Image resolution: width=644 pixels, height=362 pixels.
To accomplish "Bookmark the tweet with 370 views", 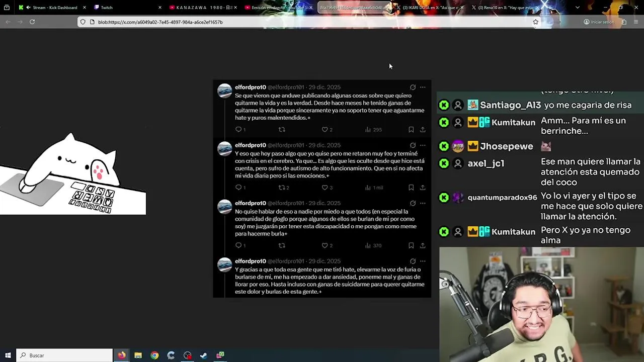I will 411,245.
